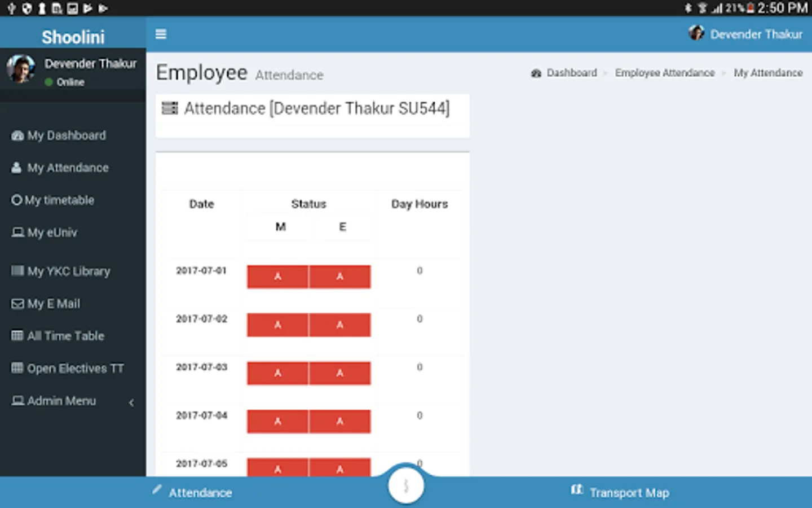Tap the round center button in bottom bar
Image resolution: width=812 pixels, height=508 pixels.
tap(405, 485)
